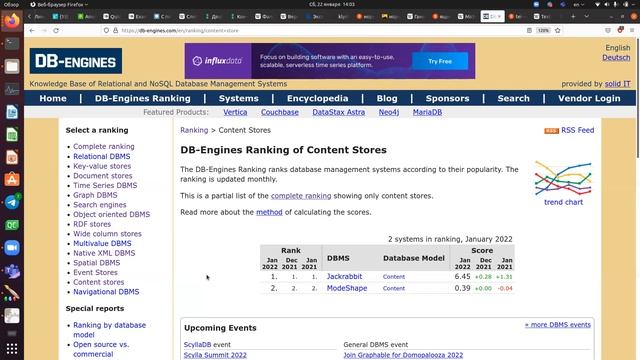Screen dimensions: 640x360
Task: Open the Sponsors menu item
Action: point(447,98)
